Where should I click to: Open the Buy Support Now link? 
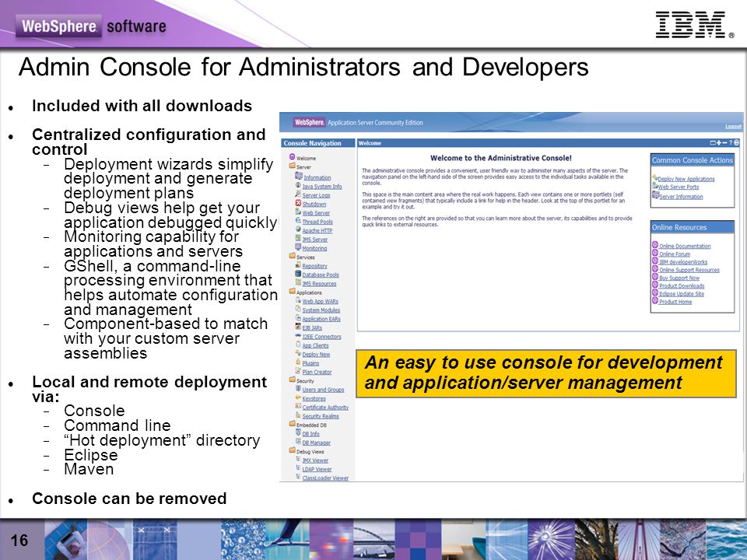pyautogui.click(x=679, y=278)
